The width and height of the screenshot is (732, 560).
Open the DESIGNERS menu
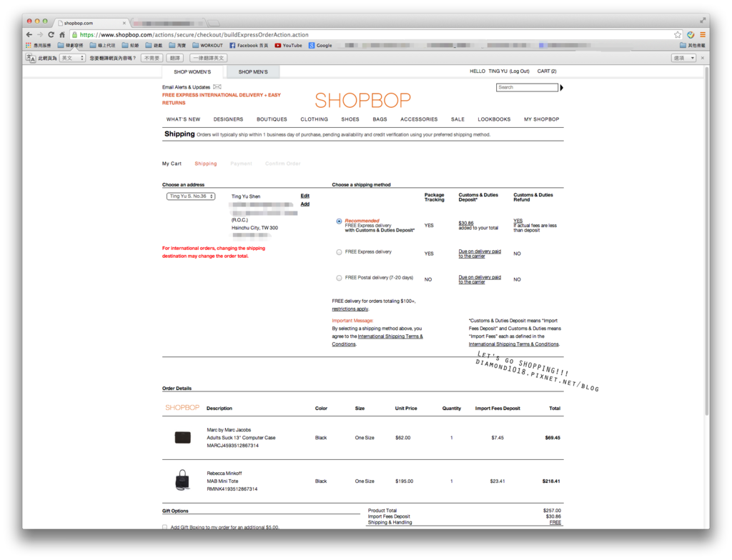click(x=228, y=119)
